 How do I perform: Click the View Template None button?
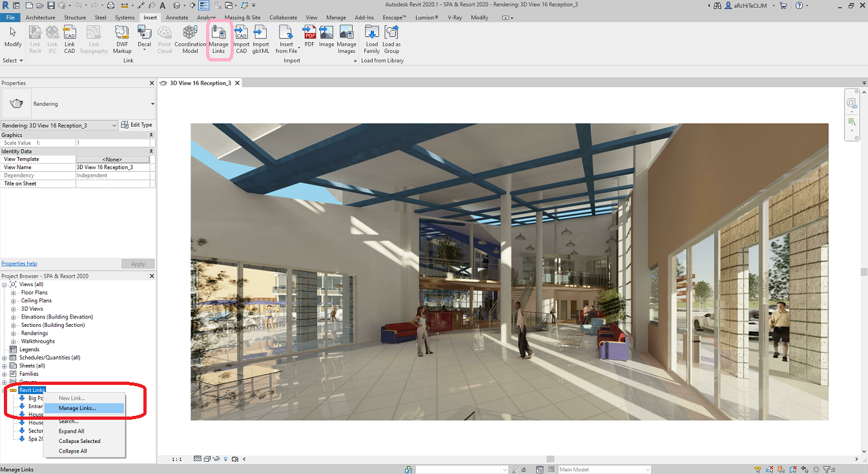point(112,159)
